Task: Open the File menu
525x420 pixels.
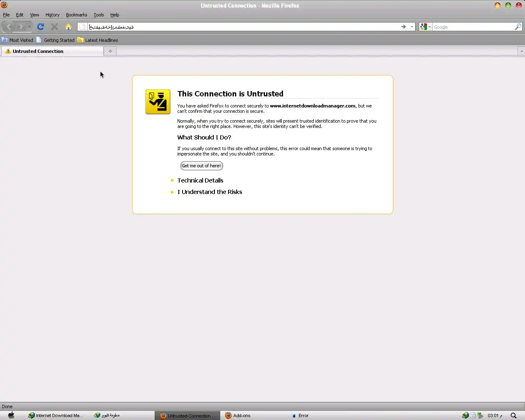Action: [6, 15]
